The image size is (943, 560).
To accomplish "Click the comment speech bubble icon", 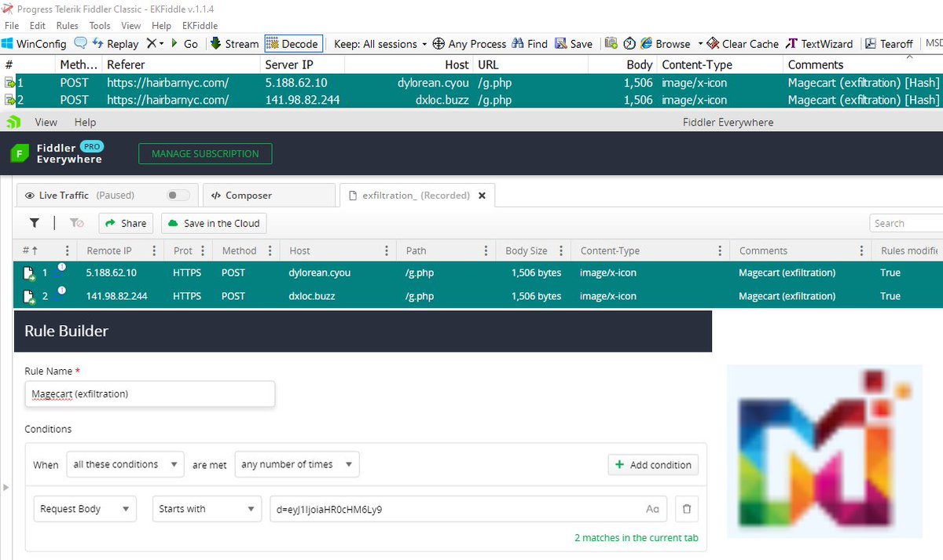I will (81, 44).
